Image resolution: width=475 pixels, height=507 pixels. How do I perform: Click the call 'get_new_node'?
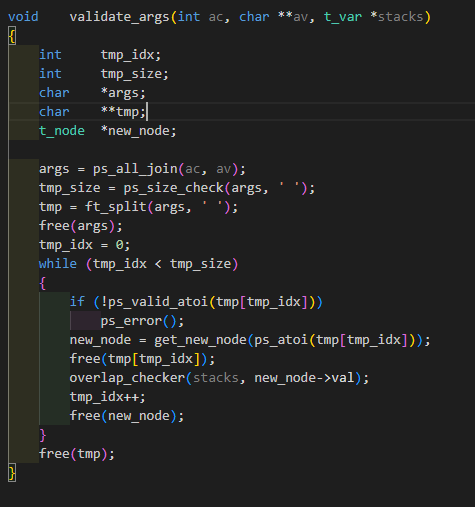[200, 340]
